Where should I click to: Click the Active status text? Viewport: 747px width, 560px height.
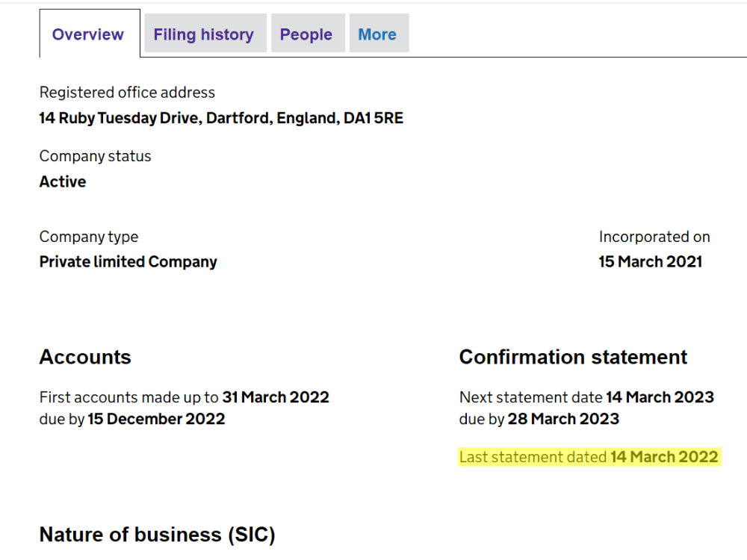click(62, 181)
